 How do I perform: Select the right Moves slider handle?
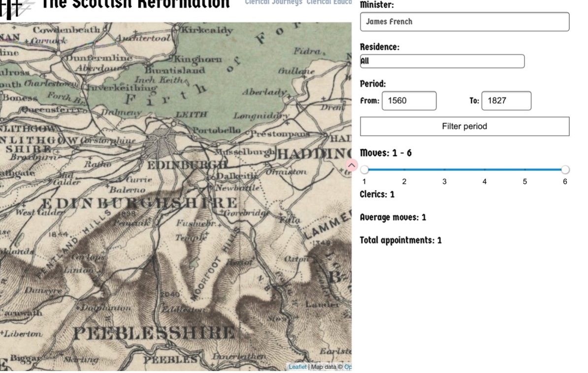565,170
